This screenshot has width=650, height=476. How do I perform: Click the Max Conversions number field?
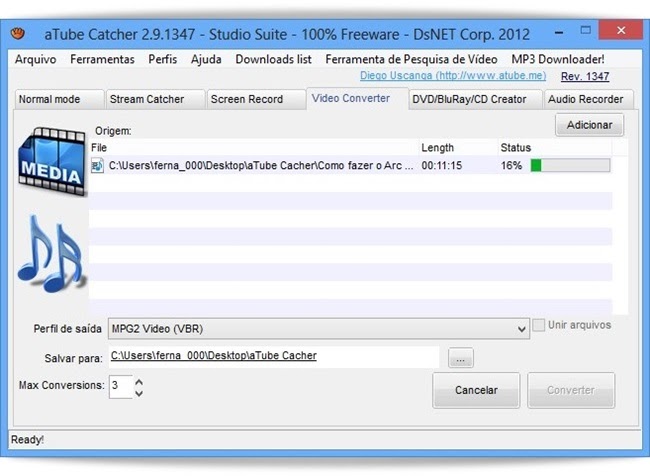coord(121,386)
